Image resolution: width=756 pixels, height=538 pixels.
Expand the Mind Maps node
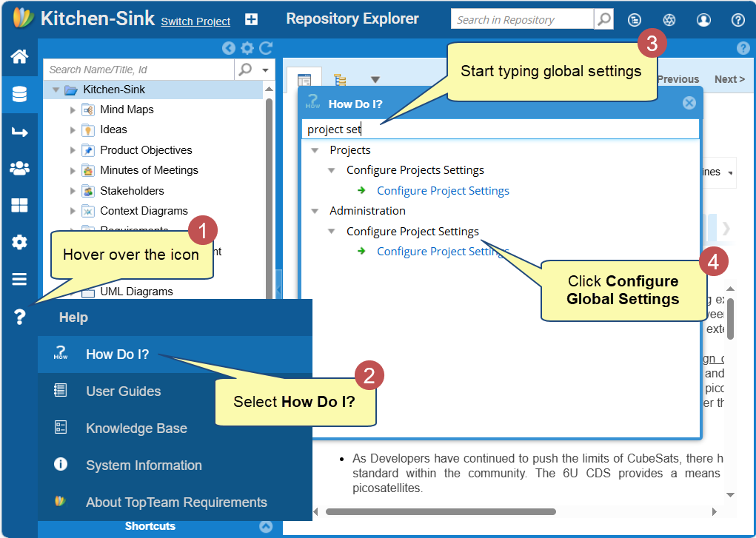point(73,110)
